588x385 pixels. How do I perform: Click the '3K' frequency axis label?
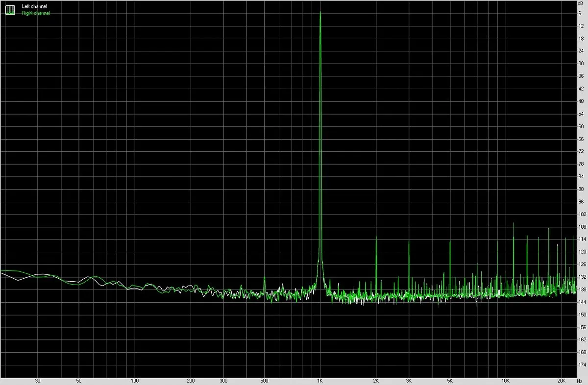pos(409,381)
